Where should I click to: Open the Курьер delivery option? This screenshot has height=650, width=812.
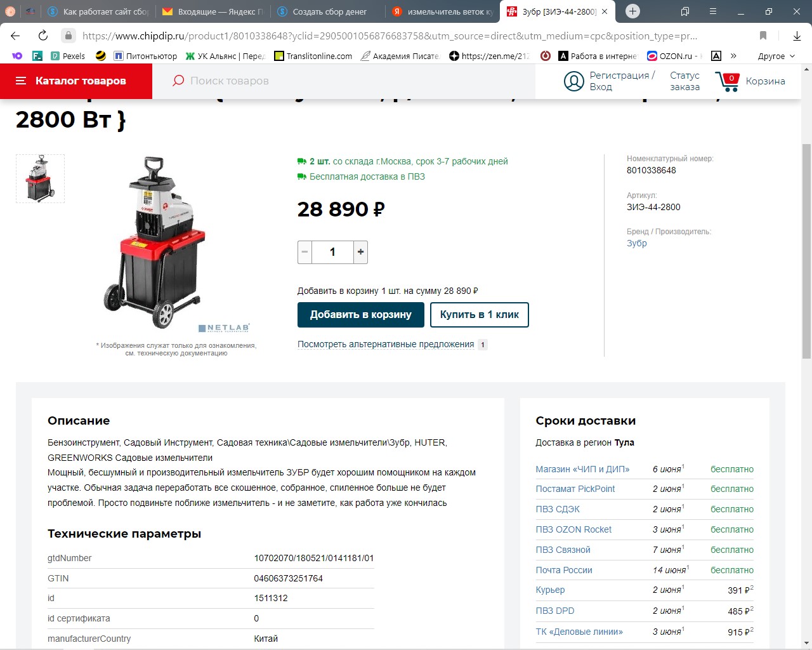tap(550, 590)
